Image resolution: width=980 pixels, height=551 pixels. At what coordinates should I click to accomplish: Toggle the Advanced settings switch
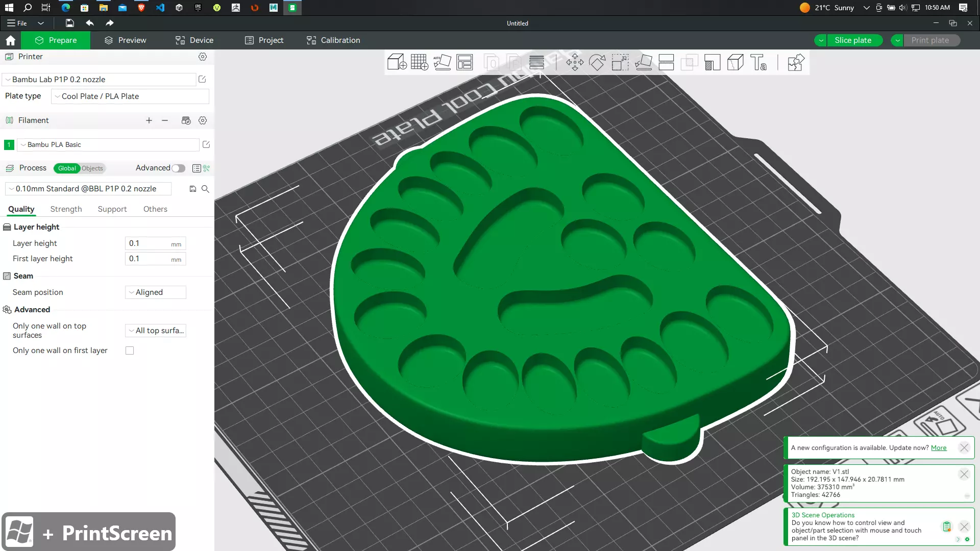click(178, 168)
